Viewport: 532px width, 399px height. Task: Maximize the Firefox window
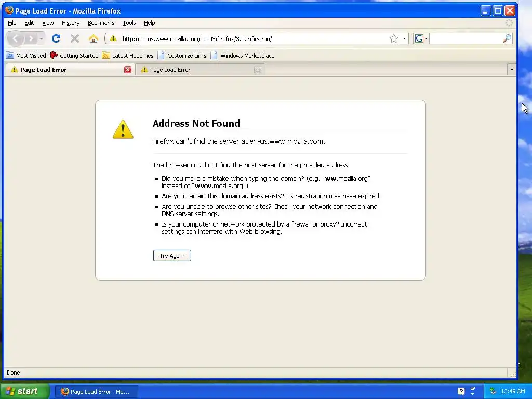(498, 11)
